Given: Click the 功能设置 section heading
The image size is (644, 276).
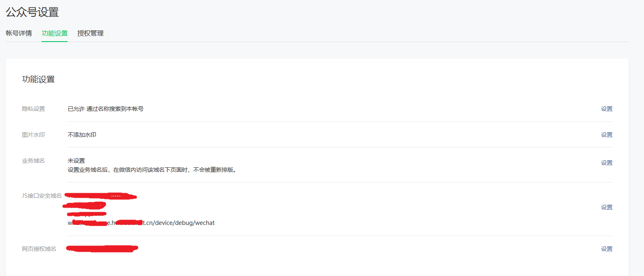Looking at the screenshot, I should (38, 80).
